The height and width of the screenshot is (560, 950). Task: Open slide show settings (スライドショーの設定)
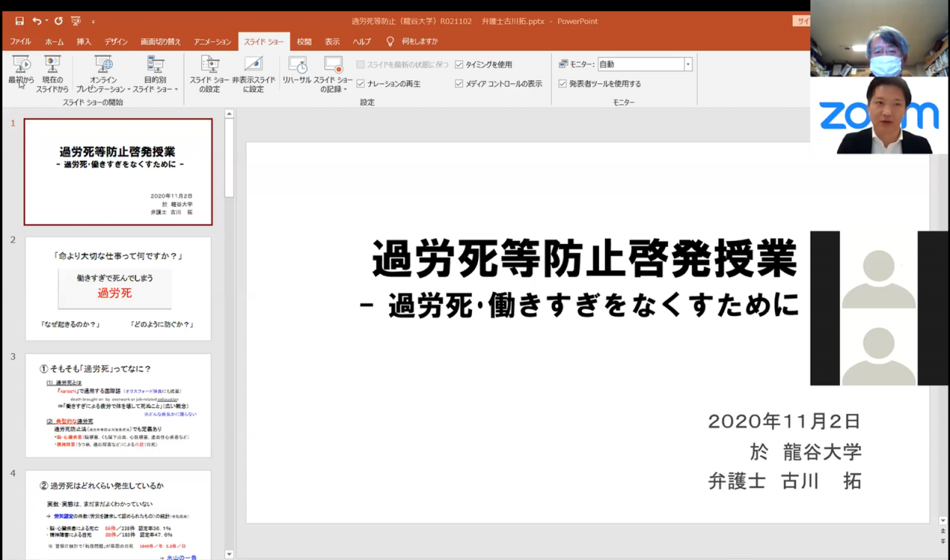click(x=209, y=74)
